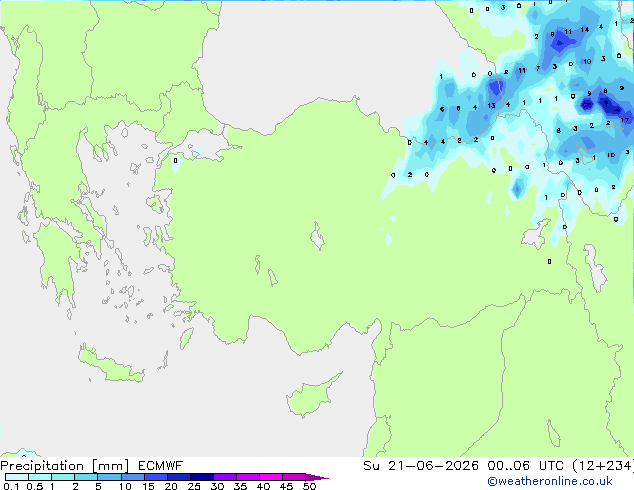Viewport: 634px width, 490px height.
Task: Select the 35–40 mm magenta swatch
Action: point(247,477)
